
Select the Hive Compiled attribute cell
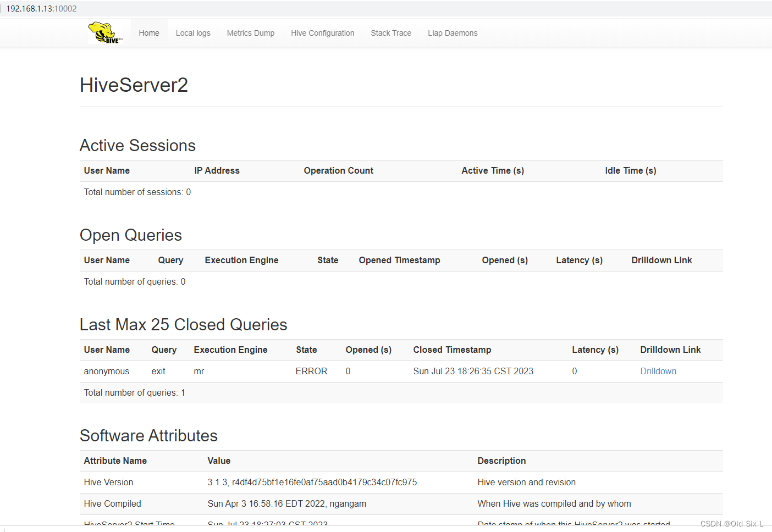click(x=113, y=504)
